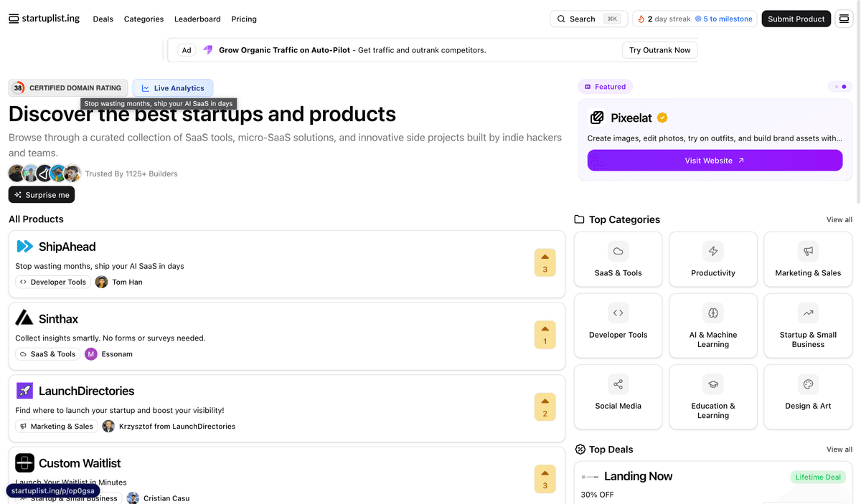
Task: Visit the Pixeelat website
Action: tap(715, 161)
